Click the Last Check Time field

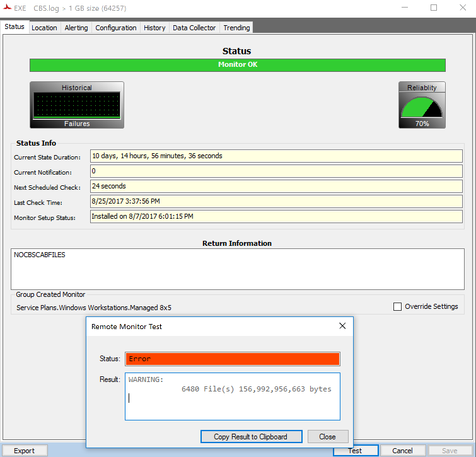pos(276,202)
